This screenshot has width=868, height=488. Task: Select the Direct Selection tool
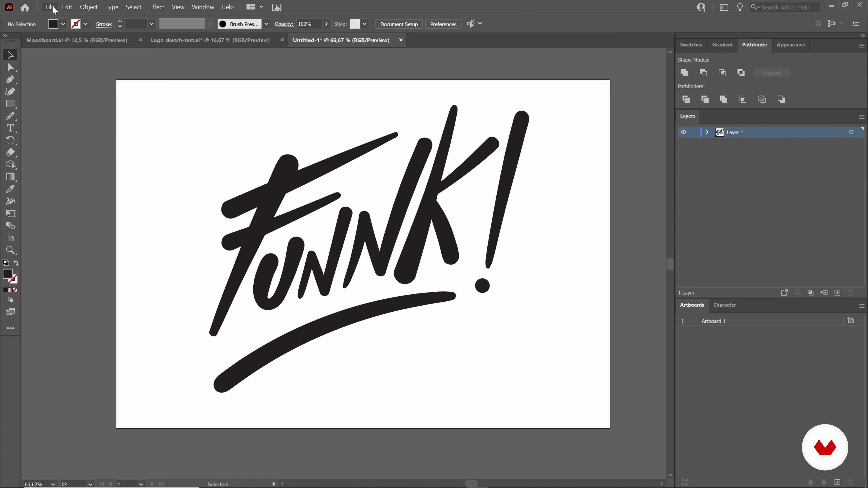click(10, 67)
